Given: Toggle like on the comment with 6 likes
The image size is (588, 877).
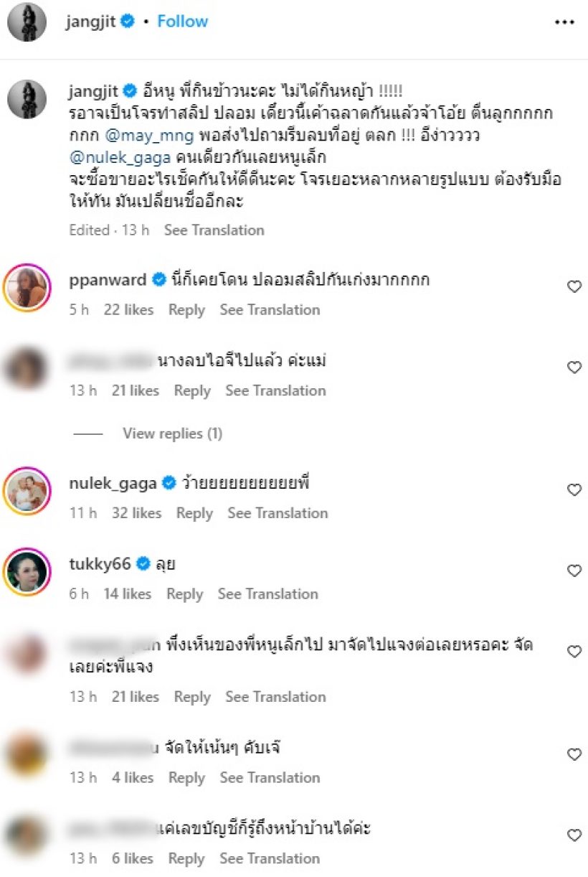Looking at the screenshot, I should [x=574, y=835].
